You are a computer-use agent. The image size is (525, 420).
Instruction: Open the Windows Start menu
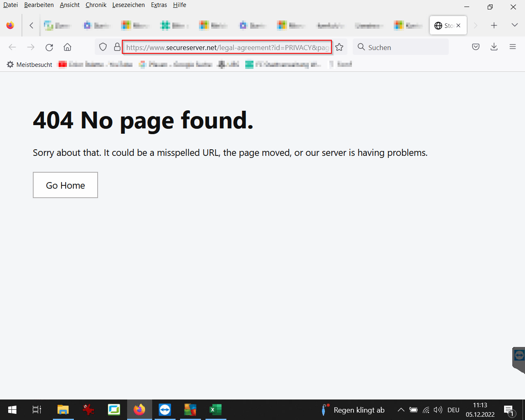(x=12, y=410)
